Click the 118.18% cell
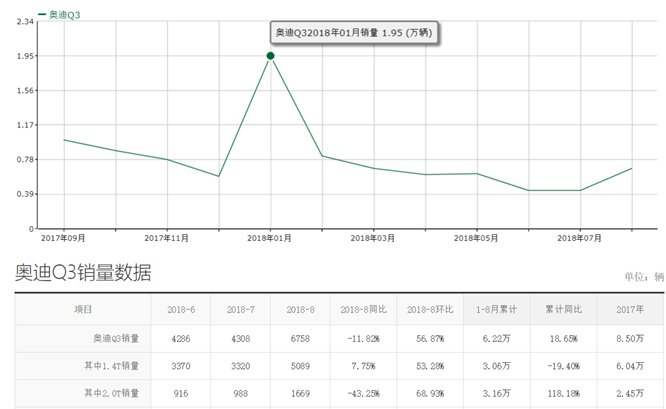 (x=564, y=394)
